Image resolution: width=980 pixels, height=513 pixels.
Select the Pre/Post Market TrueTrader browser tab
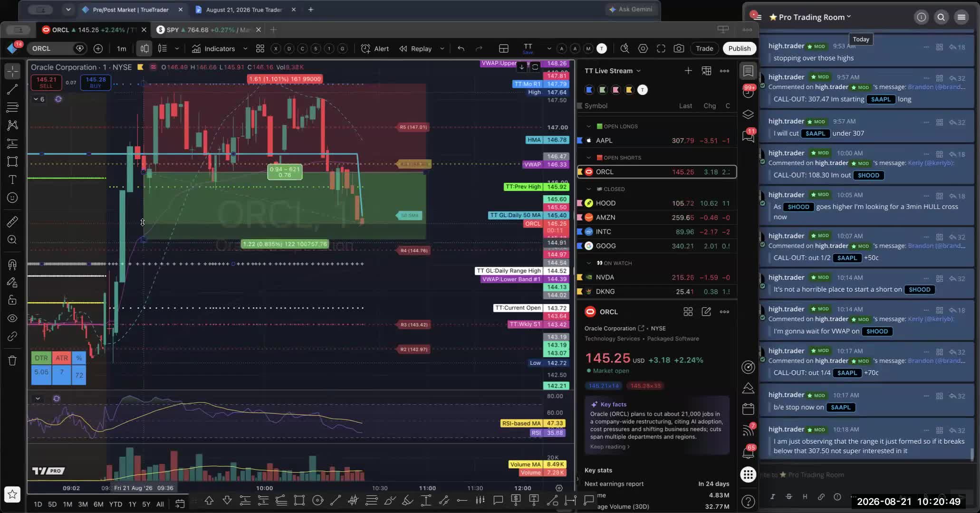131,9
